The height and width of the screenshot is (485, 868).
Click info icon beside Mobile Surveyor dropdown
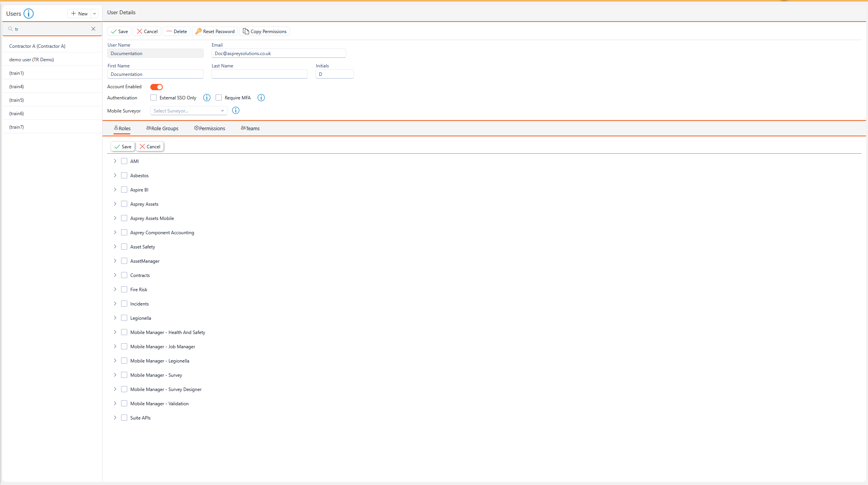point(236,111)
